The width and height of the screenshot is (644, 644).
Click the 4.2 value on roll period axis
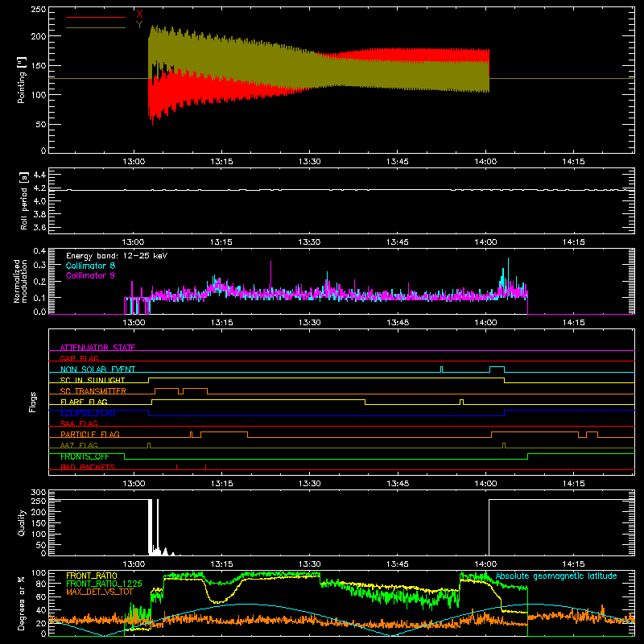coord(39,188)
